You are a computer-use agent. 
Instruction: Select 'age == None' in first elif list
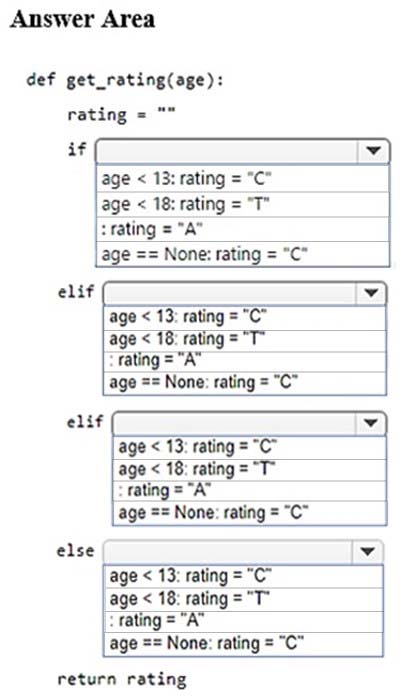(245, 383)
